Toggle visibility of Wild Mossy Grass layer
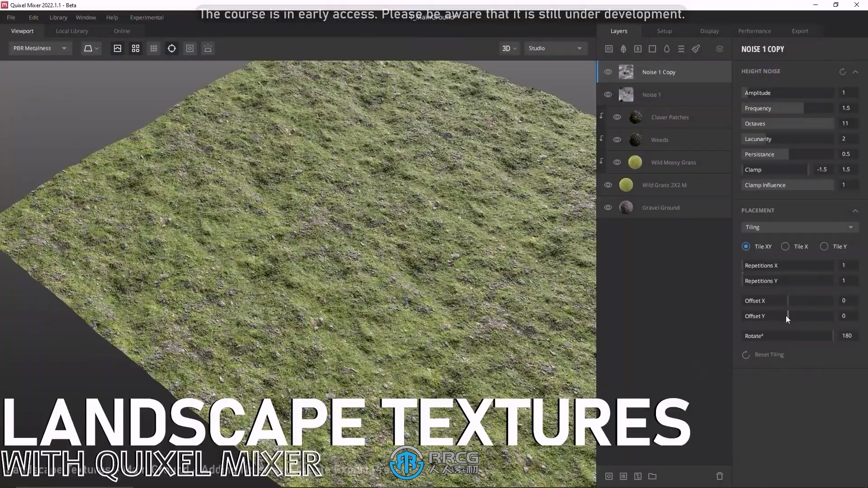 tap(617, 162)
